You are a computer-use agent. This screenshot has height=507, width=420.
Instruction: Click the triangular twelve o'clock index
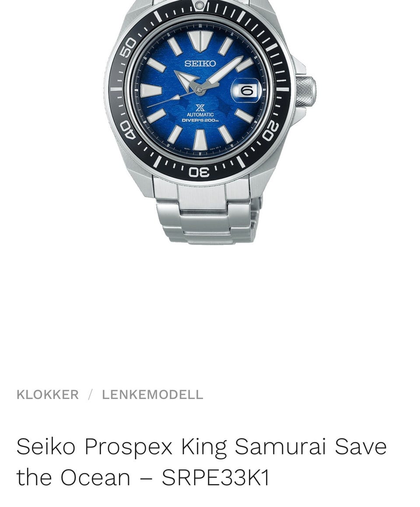tap(200, 41)
